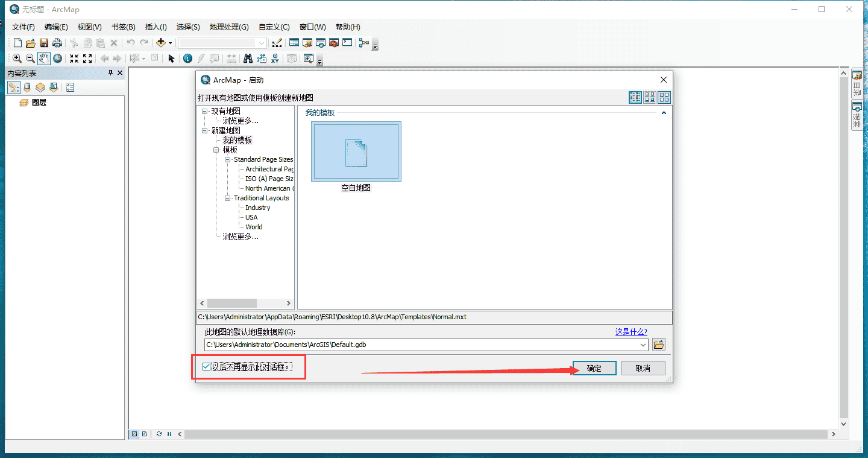Switch to data view at map bottom

(x=135, y=434)
